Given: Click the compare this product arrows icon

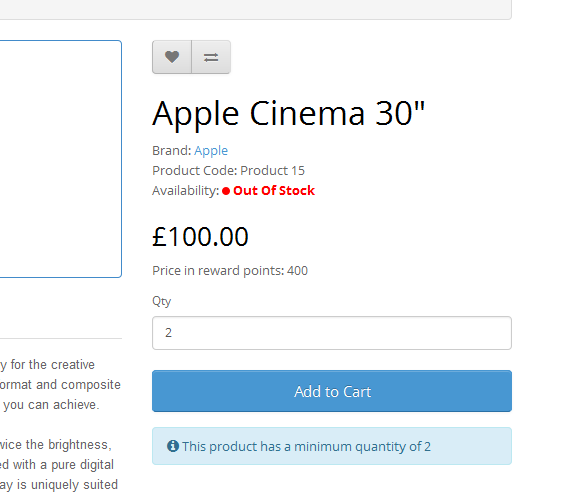Looking at the screenshot, I should pos(211,57).
